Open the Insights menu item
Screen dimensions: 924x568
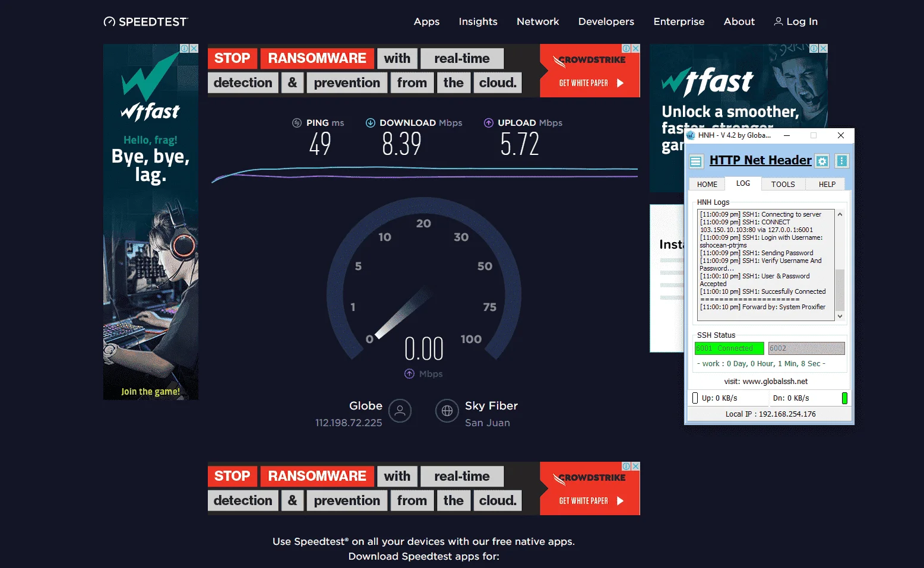click(478, 22)
